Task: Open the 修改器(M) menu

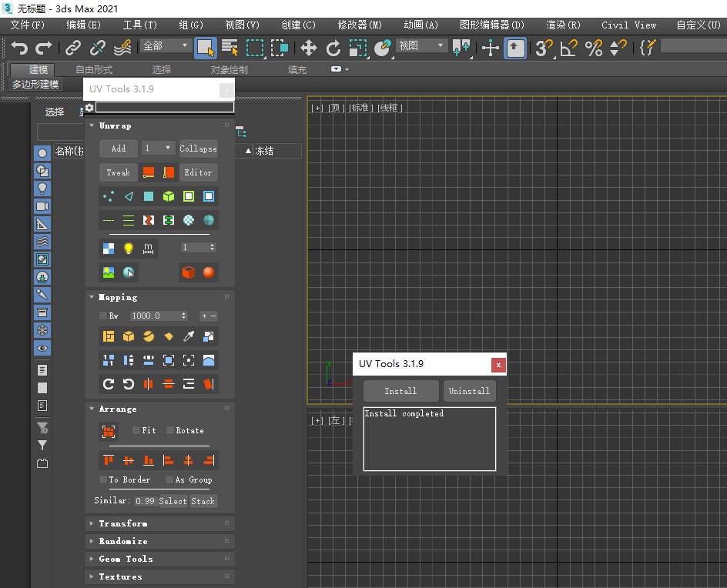Action: [x=360, y=25]
